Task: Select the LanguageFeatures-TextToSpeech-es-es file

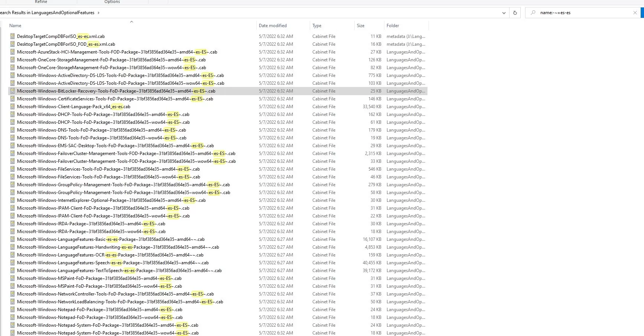Action: pyautogui.click(x=119, y=271)
